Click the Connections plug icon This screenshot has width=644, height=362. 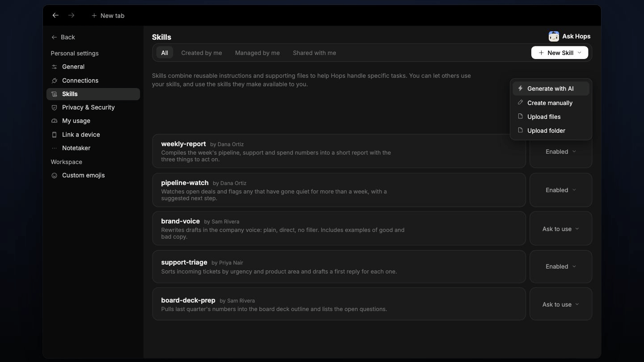click(x=55, y=80)
